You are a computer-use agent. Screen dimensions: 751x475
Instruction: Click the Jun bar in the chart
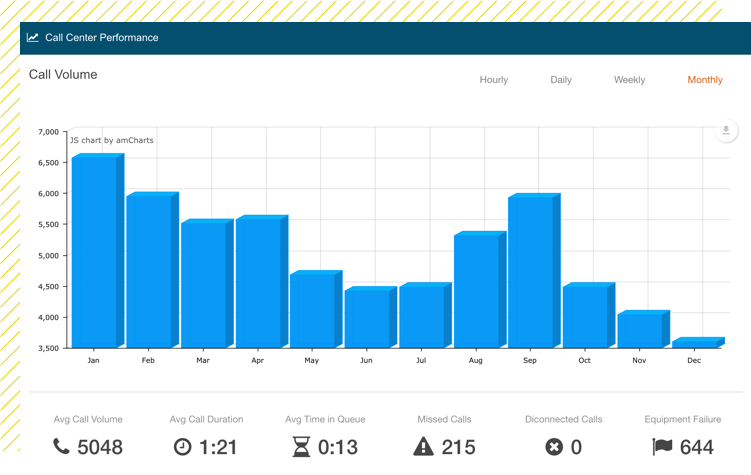[371, 317]
